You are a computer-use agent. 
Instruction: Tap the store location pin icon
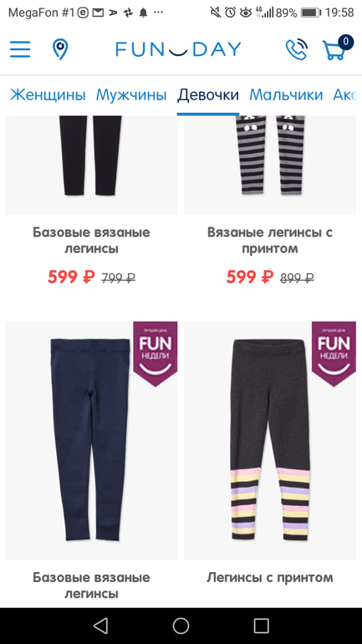tap(60, 49)
